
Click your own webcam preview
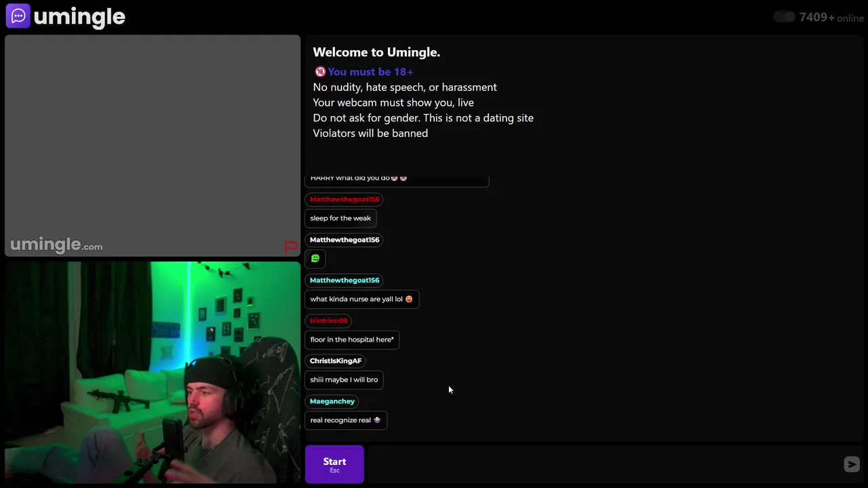pos(153,372)
